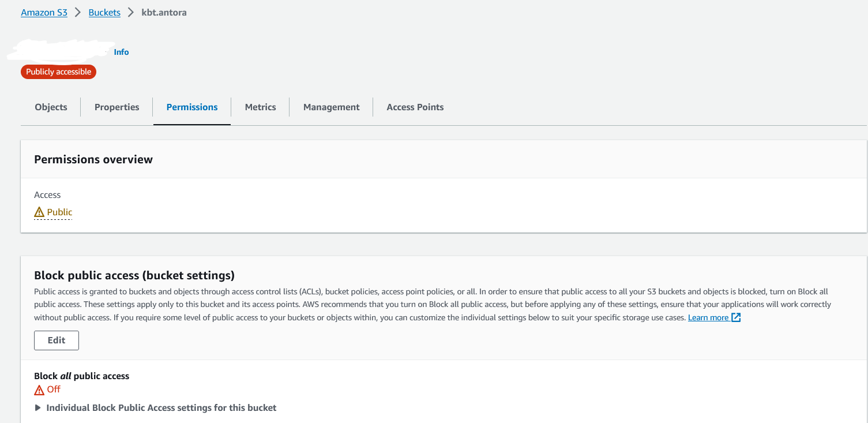Screen dimensions: 868x423
Task: Click the warning triangle icon beside Public
Action: point(39,212)
